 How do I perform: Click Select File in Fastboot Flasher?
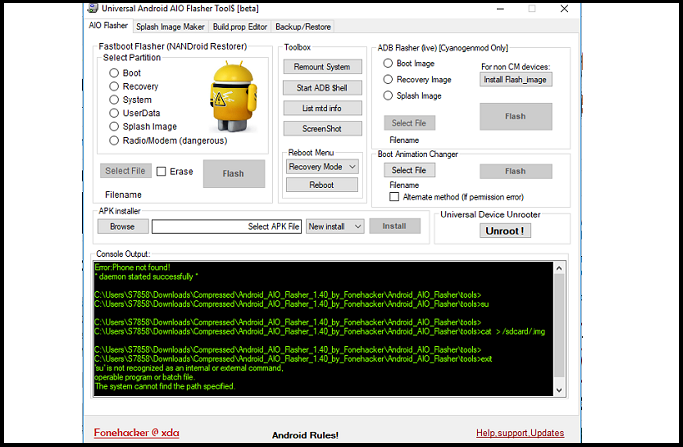click(125, 171)
